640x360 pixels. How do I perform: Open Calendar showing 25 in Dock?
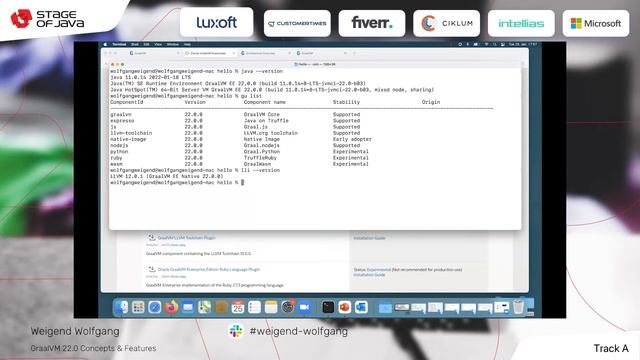tap(238, 307)
